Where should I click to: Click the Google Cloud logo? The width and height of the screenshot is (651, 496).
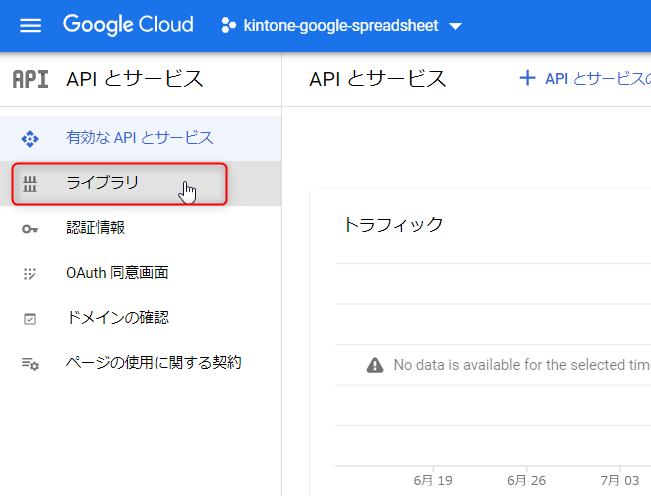[x=128, y=26]
